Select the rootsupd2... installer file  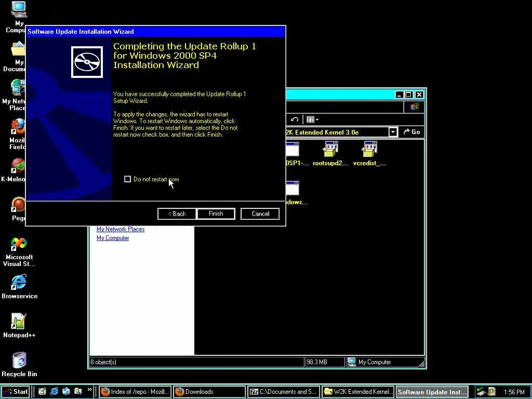[330, 154]
